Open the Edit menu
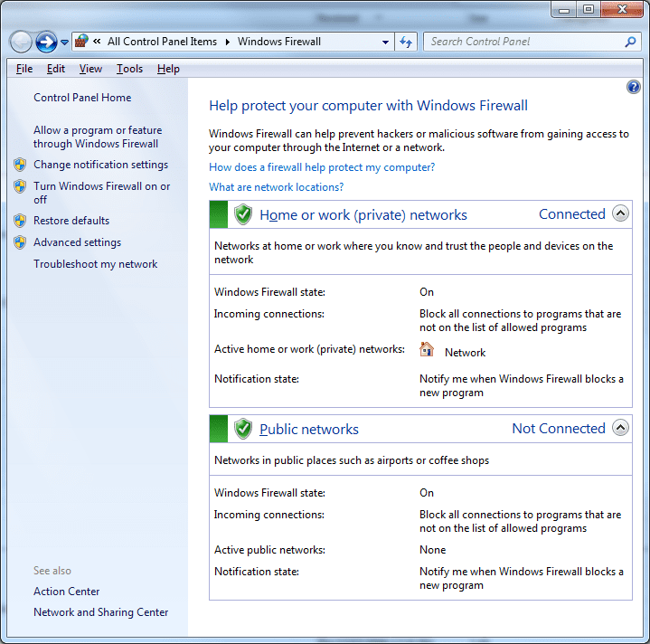 (x=56, y=69)
